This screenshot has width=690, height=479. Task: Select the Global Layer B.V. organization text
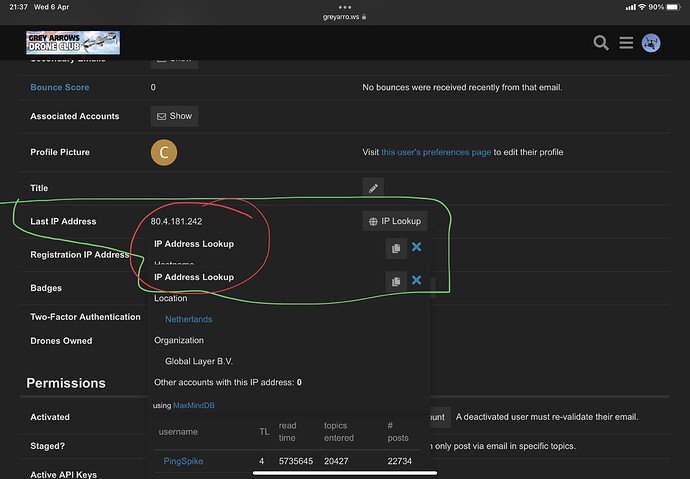point(199,361)
